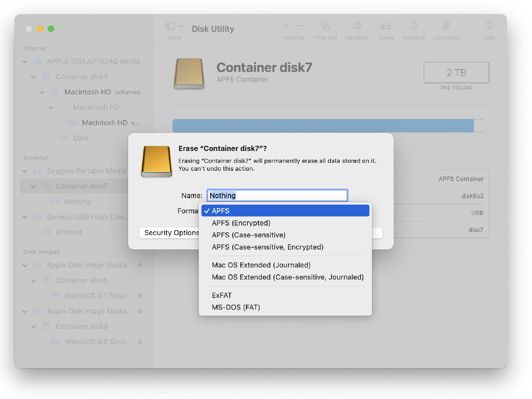Viewport: 532px width, 399px height.
Task: Collapse second Apple Disk Image Media
Action: coord(25,312)
